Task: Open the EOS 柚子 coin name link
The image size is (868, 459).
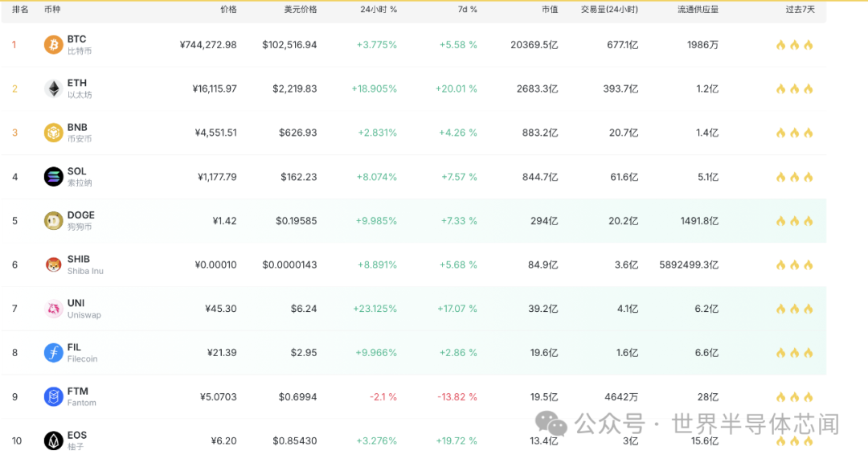Action: pos(77,441)
